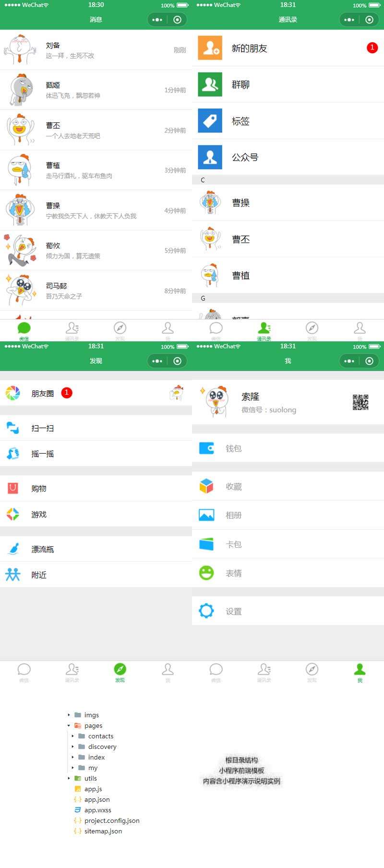Tap the green 群聊 group chat icon

click(210, 84)
